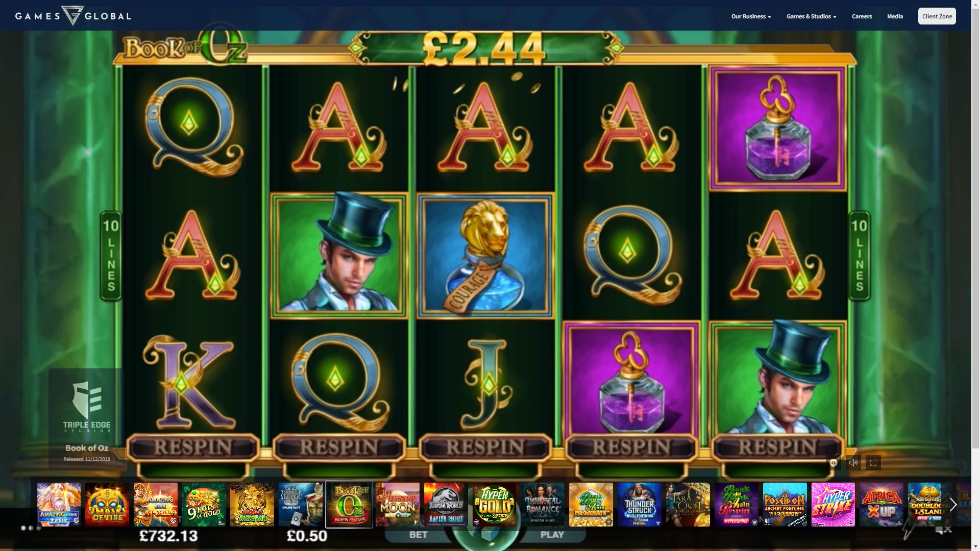Select the Hyper Strike game thumbnail
This screenshot has width=980, height=551.
(833, 505)
